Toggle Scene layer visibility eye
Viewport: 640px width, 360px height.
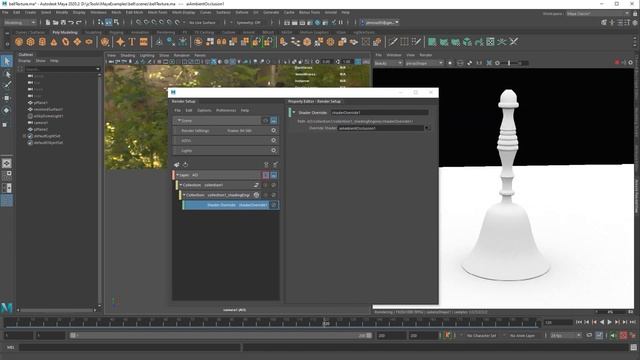(266, 120)
